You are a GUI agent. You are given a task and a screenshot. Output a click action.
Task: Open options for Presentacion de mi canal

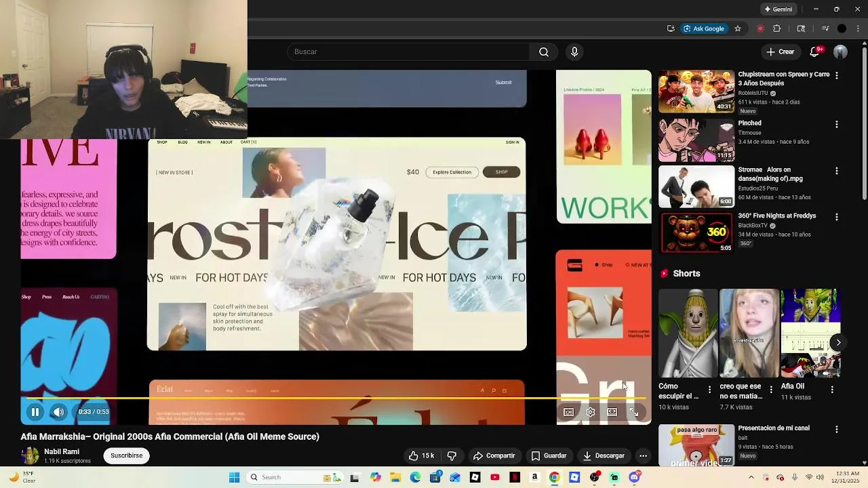(837, 430)
